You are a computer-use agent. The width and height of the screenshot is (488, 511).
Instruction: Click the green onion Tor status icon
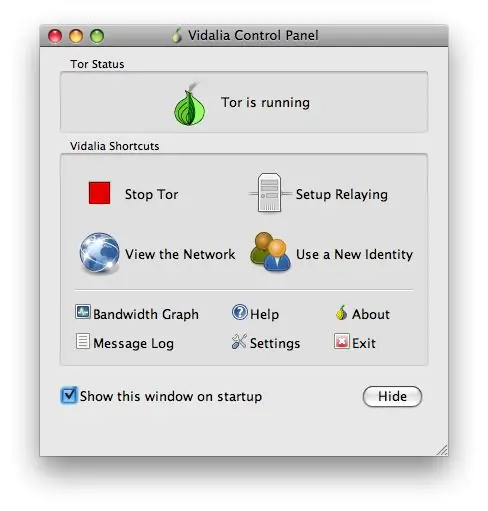click(190, 104)
